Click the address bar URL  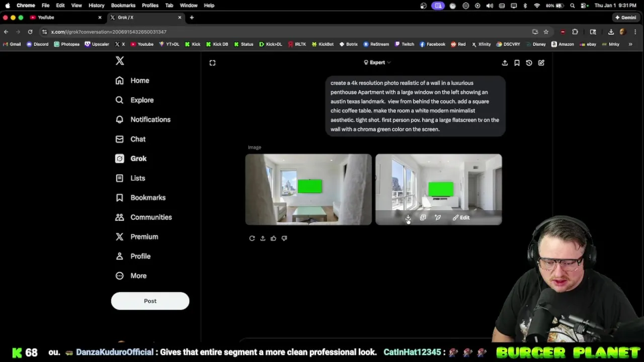[x=109, y=32]
